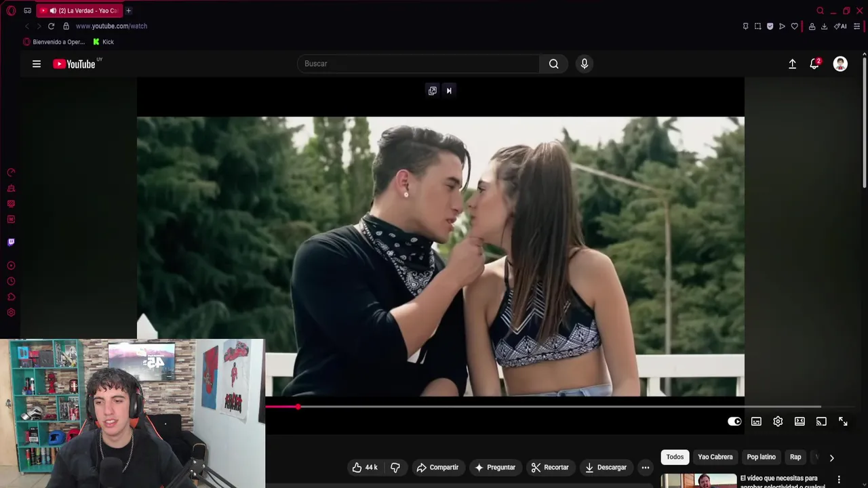Click the Descargar download button
868x488 pixels.
click(606, 468)
